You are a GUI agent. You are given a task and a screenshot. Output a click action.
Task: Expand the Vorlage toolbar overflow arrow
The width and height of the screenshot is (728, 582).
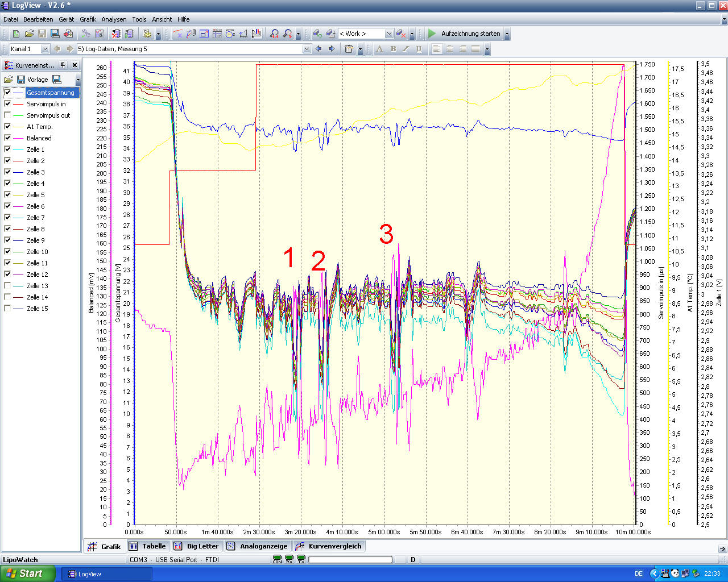pyautogui.click(x=78, y=80)
